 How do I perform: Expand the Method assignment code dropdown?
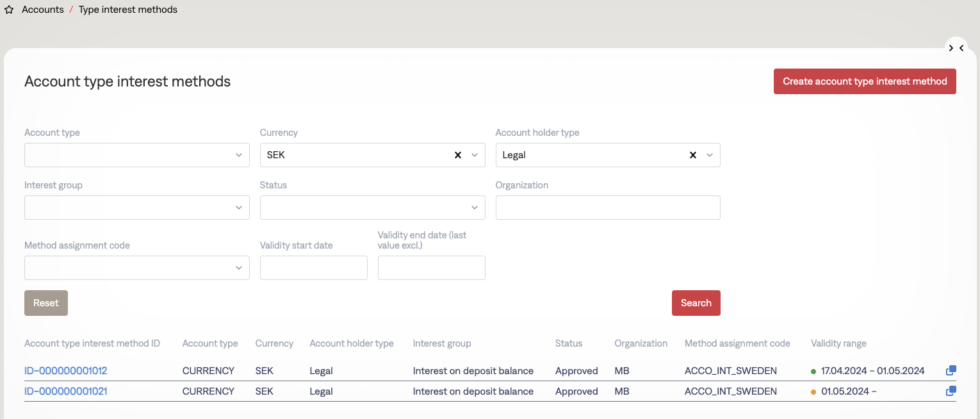coord(238,268)
